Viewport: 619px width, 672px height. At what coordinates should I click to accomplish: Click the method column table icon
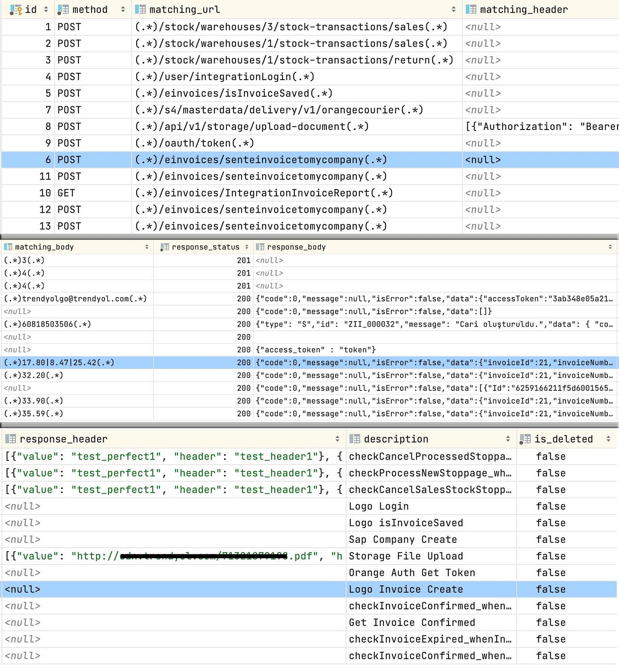(x=63, y=10)
